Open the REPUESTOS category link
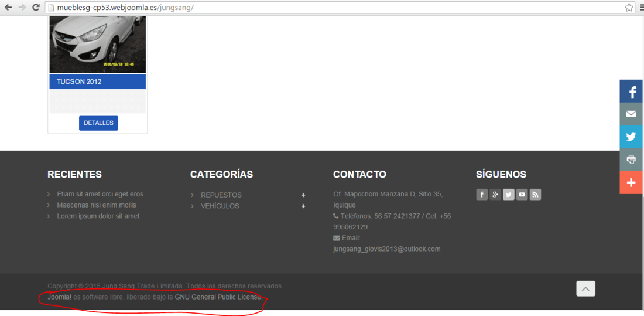 coord(221,195)
